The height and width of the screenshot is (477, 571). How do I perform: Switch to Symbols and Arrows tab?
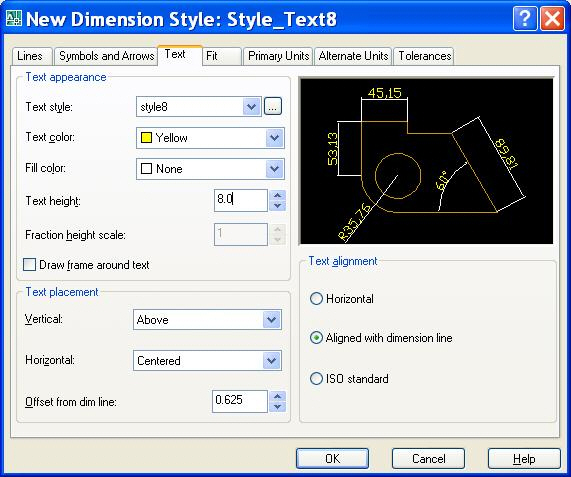[106, 56]
